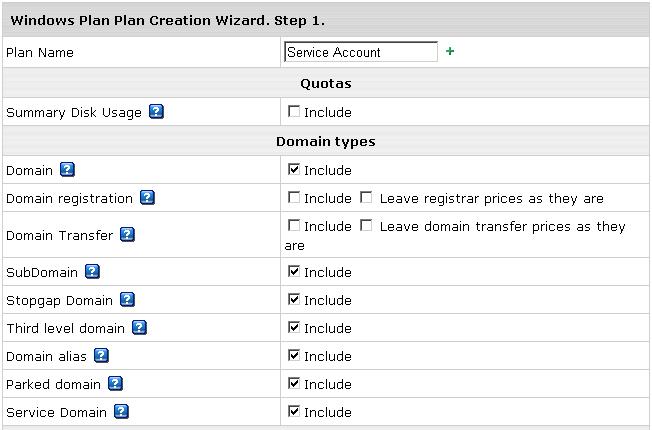The image size is (652, 430).
Task: Click the Plan Name text field
Action: 361,52
